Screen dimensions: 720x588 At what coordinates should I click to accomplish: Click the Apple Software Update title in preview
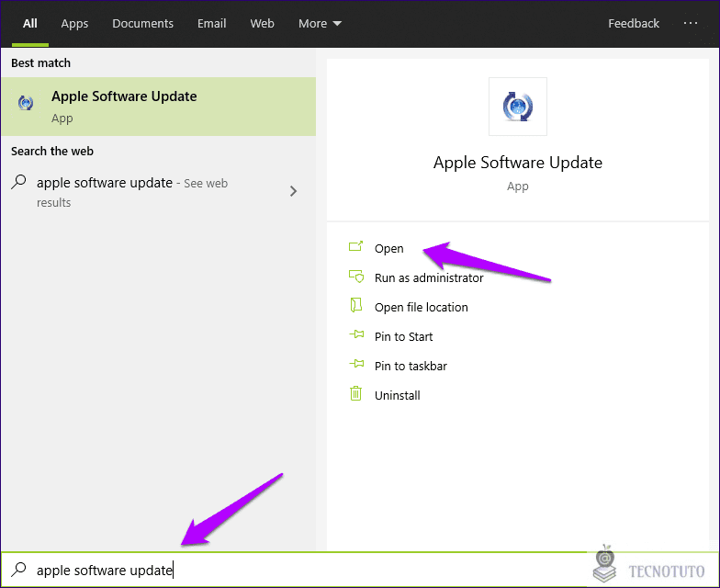coord(518,163)
